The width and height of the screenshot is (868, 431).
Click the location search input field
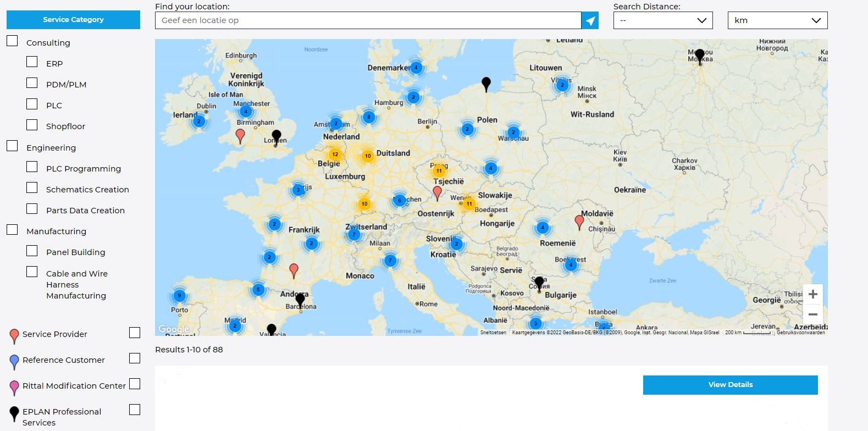click(368, 21)
